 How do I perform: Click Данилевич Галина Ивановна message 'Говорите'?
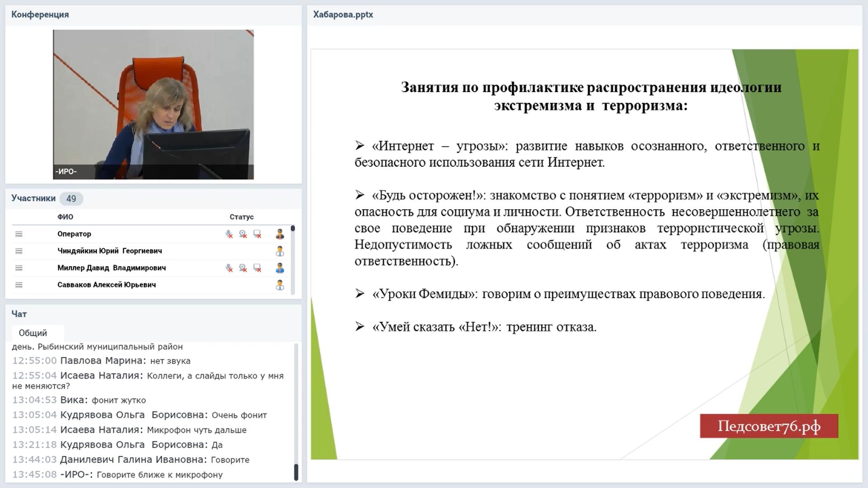coord(131,460)
